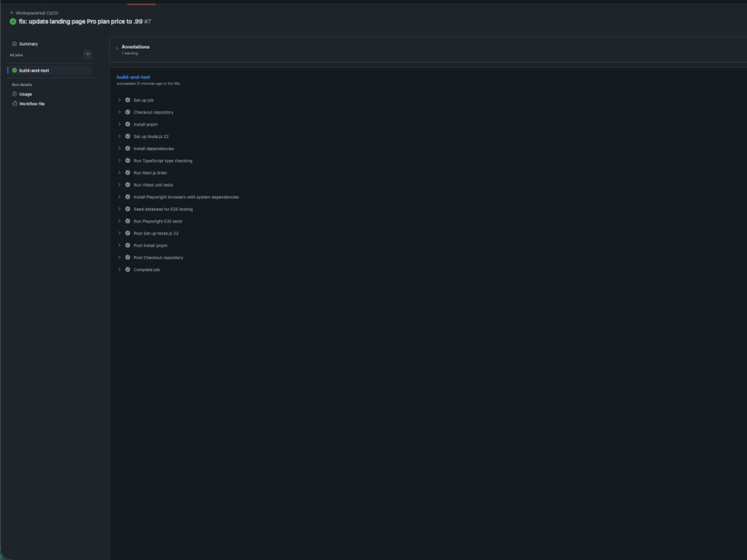Expand Post Set up Node.js 22 step
Viewport: 747px width, 560px height.
point(120,233)
